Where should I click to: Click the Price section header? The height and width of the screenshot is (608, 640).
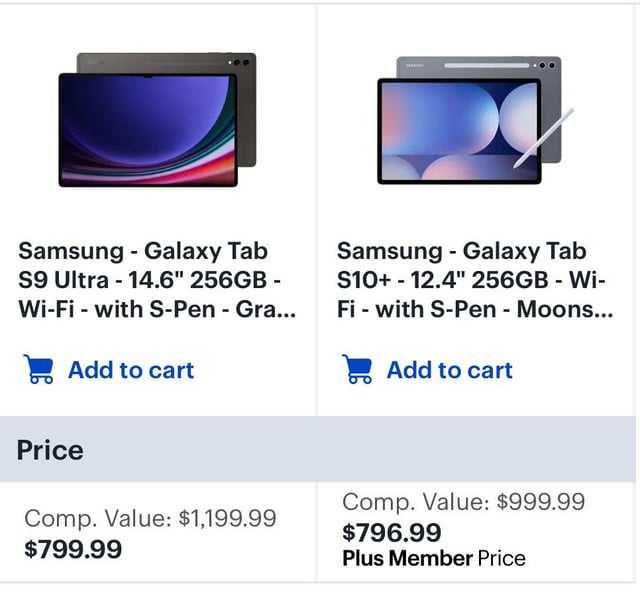50,450
